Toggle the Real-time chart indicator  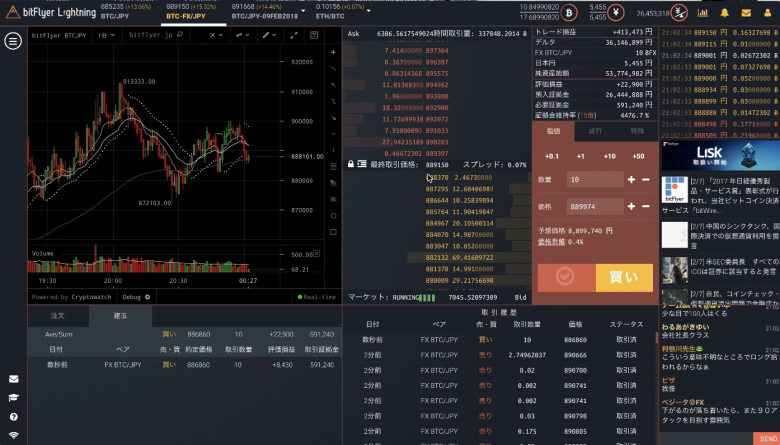pyautogui.click(x=316, y=297)
